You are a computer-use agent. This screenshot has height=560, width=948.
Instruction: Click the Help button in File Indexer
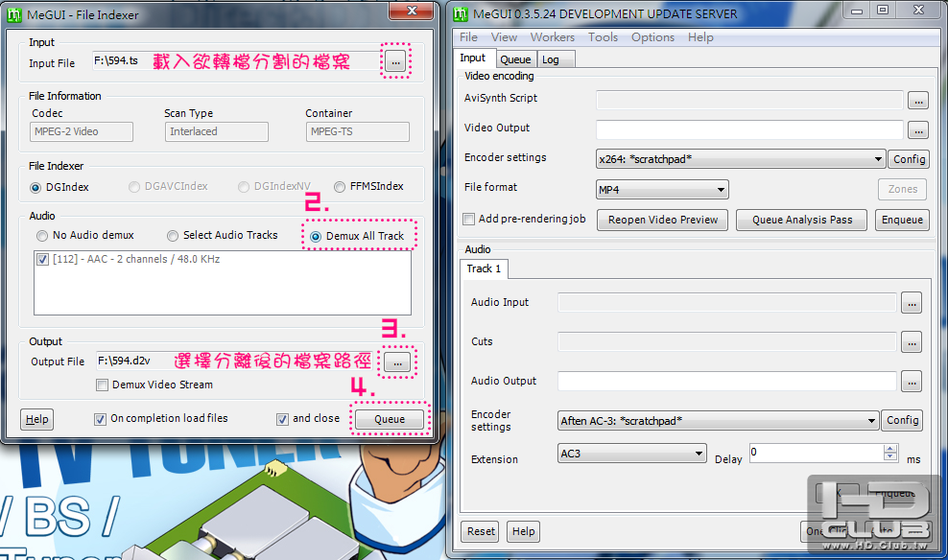coord(36,419)
